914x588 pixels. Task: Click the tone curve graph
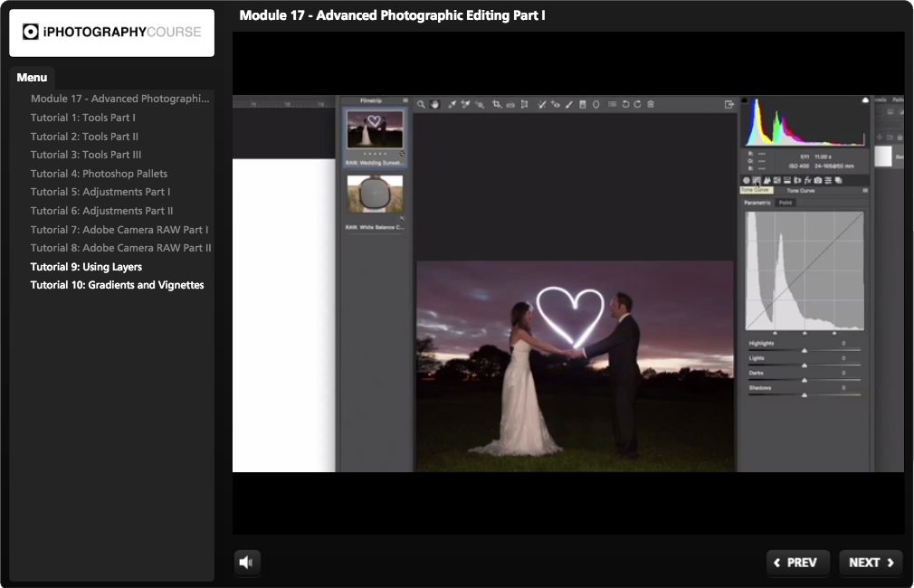tap(805, 271)
